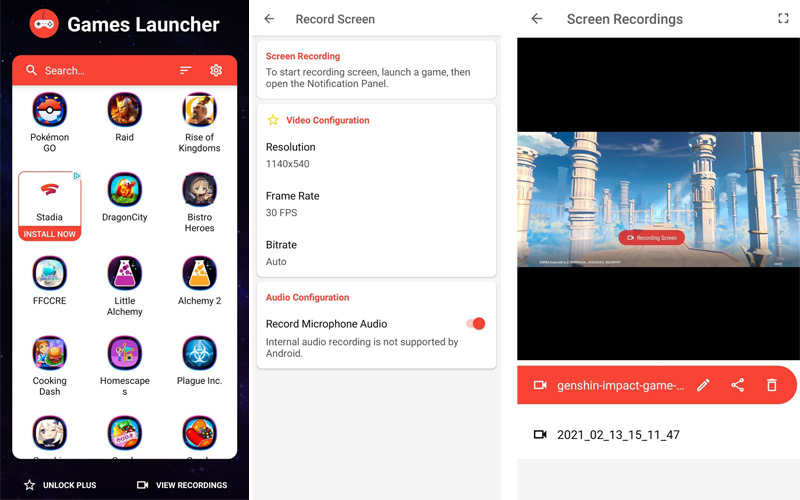Click the settings gear in search bar

point(216,70)
